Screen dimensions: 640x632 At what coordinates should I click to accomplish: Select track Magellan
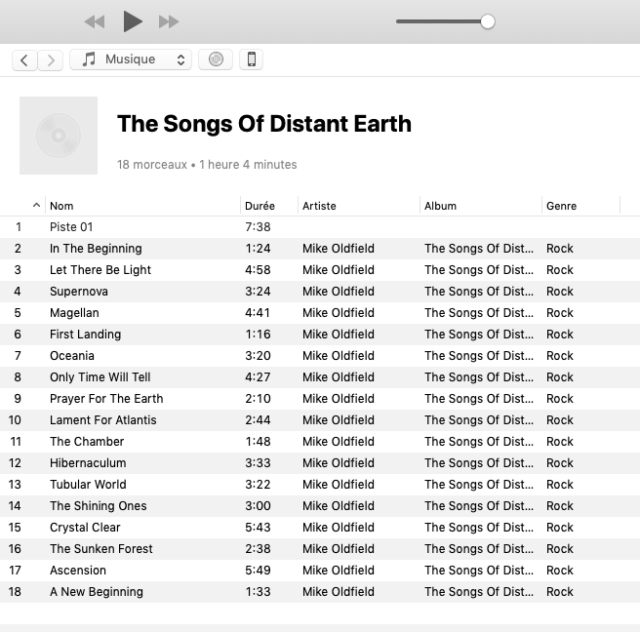[x=320, y=313]
